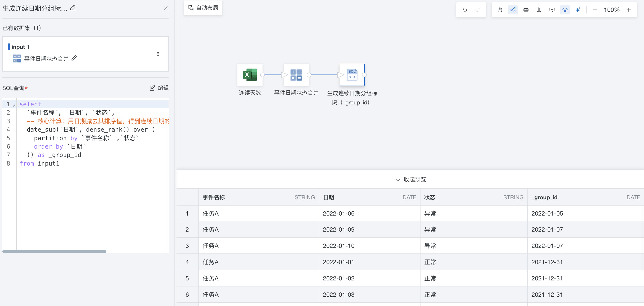644x306 pixels.
Task: Toggle the preview eye icon
Action: click(x=565, y=10)
